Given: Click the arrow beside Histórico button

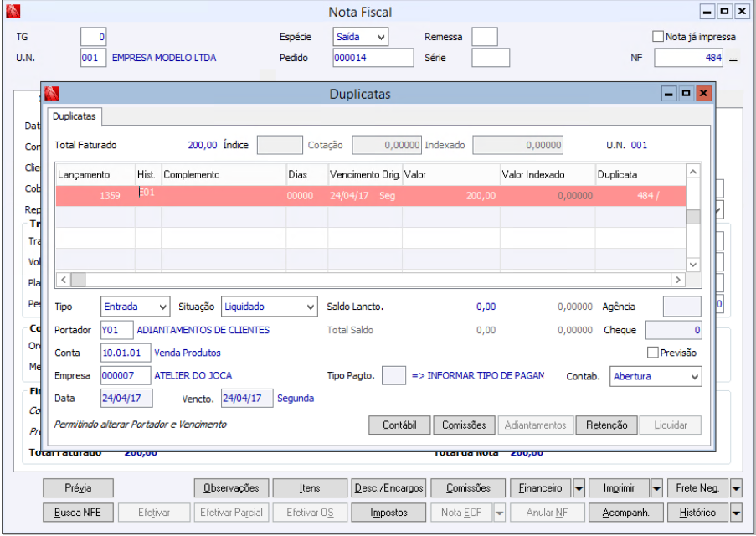Looking at the screenshot, I should (x=736, y=513).
